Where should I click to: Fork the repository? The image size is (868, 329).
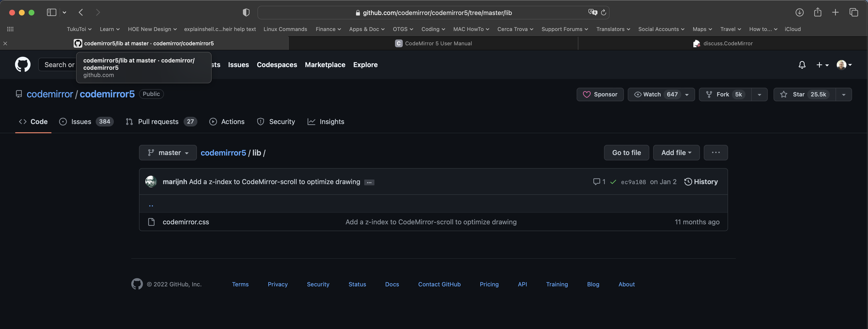(725, 94)
